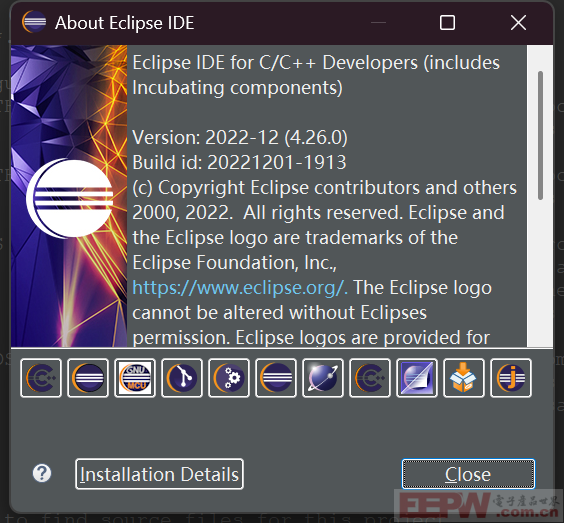Click the Eclipse icon left of GNU MCU icon
Screen dimensions: 564x523
[88, 378]
